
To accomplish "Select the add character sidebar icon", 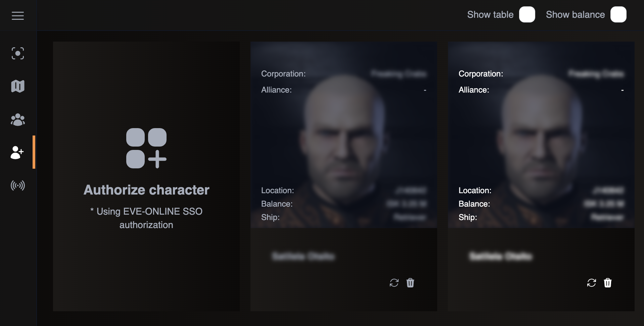I will (x=17, y=152).
